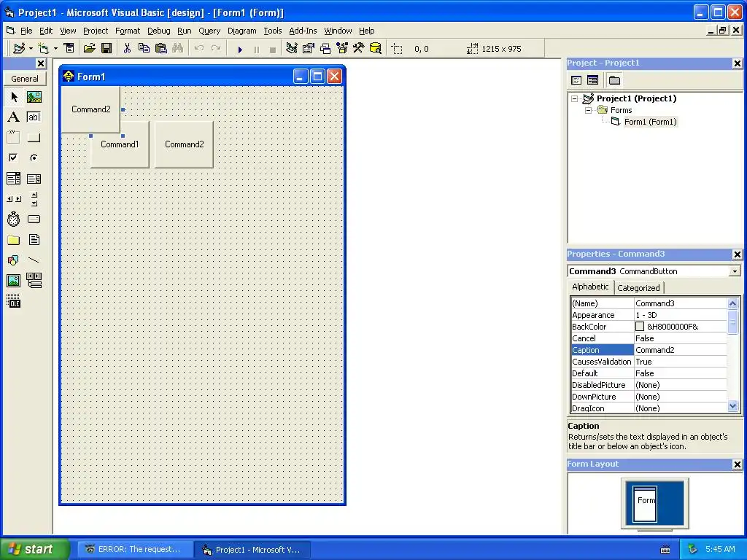The image size is (747, 560).
Task: Select the TextBox control tool
Action: 34,117
